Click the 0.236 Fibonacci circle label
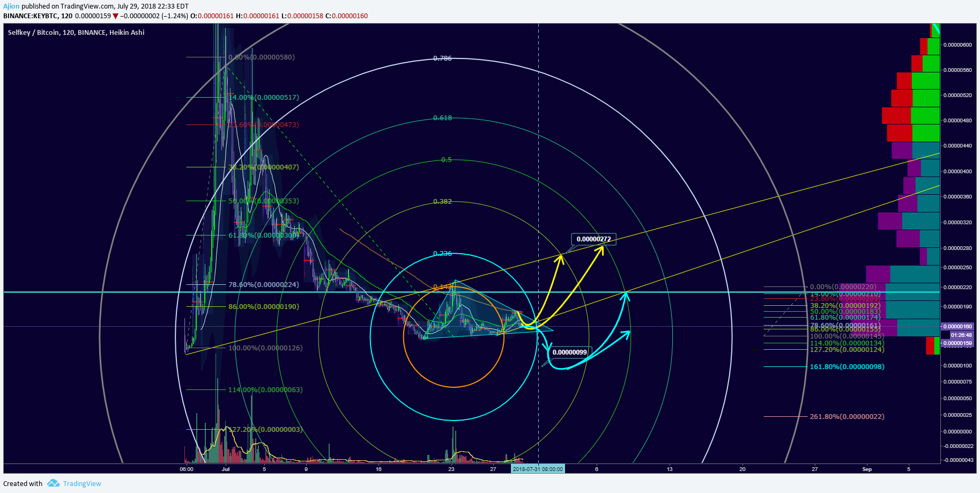The image size is (980, 493). click(442, 254)
